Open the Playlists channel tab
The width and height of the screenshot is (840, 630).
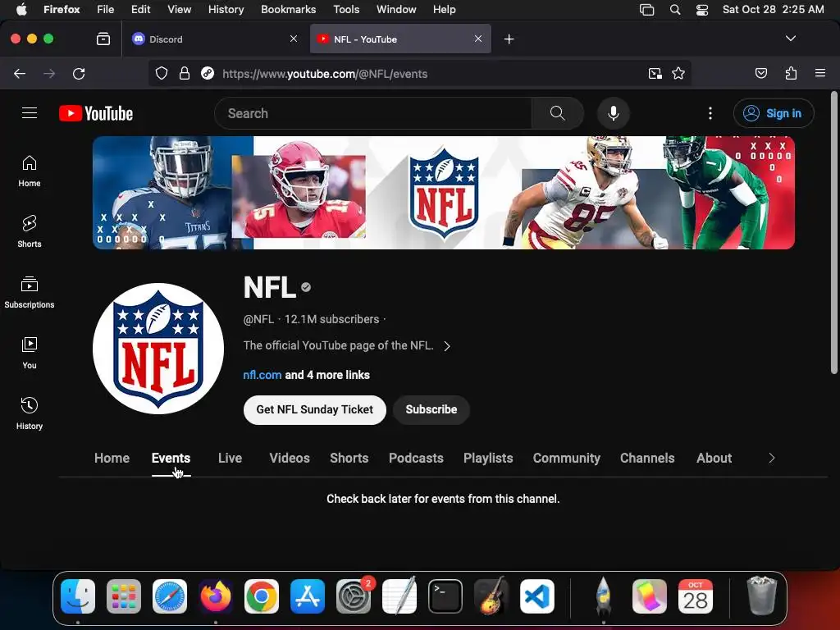point(488,458)
